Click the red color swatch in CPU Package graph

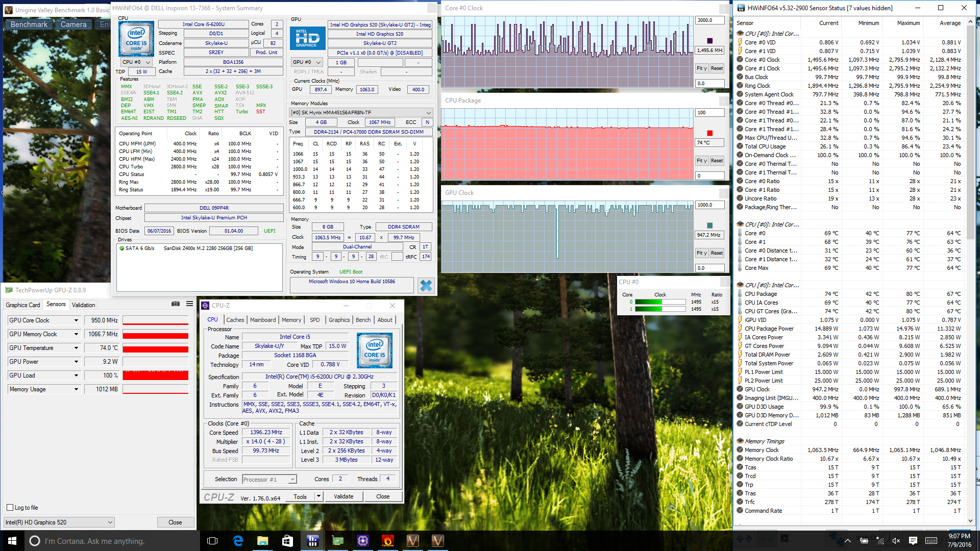(709, 133)
